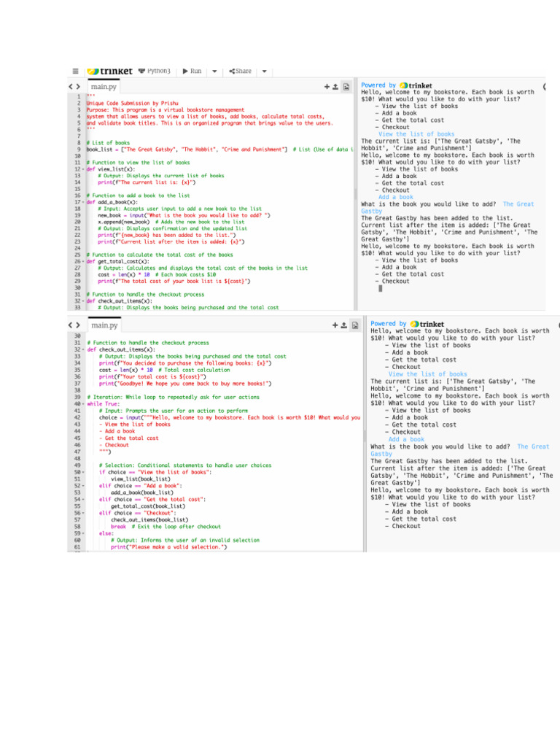Collapse the elif Checkout block at line 56

[x=83, y=513]
